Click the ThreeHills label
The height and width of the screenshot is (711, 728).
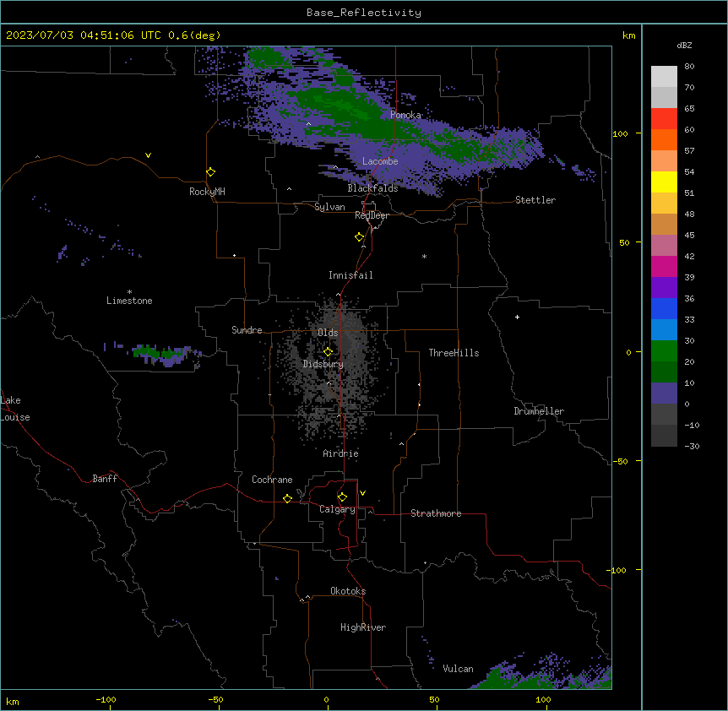[x=454, y=353]
